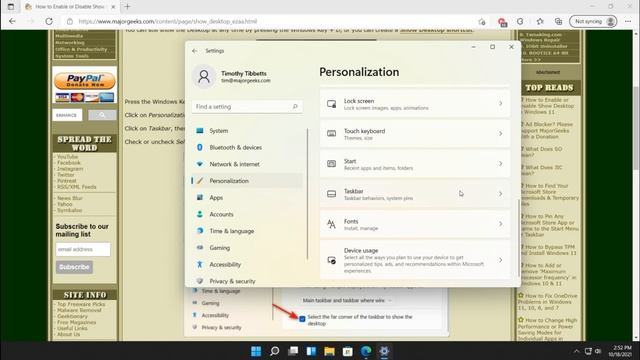Open browser settings and more menu

[x=628, y=21]
